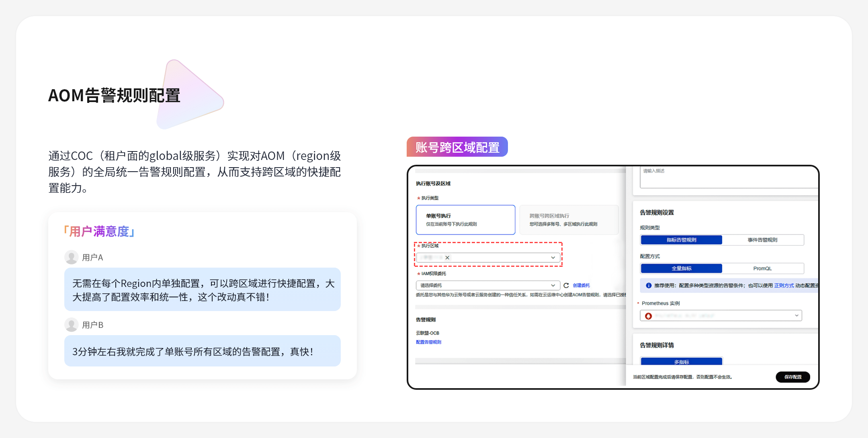Expand the 执行区域 dropdown arrow
The width and height of the screenshot is (868, 438).
553,258
